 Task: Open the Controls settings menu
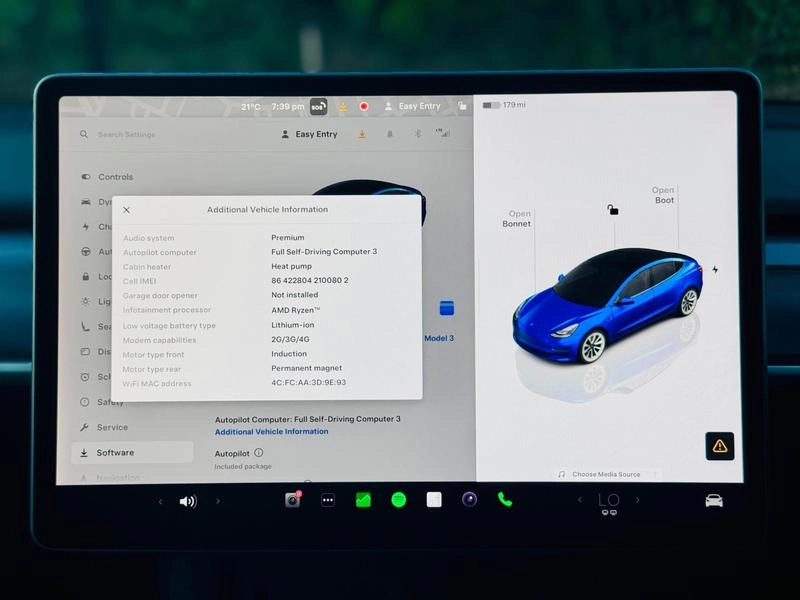(107, 177)
